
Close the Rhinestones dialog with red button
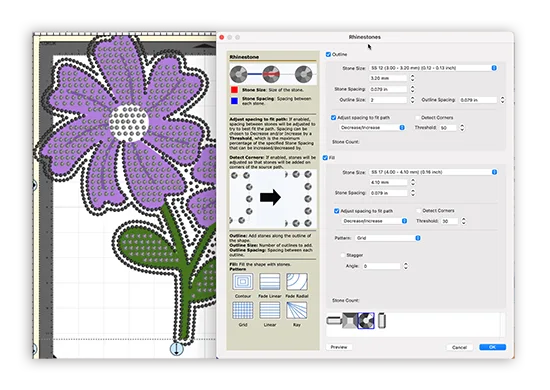[222, 37]
